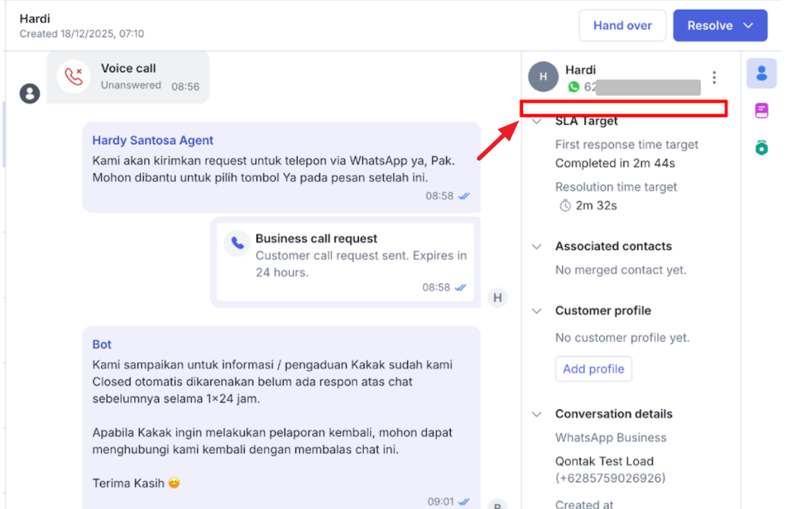This screenshot has width=812, height=509.
Task: Click the Add profile button
Action: pos(593,369)
